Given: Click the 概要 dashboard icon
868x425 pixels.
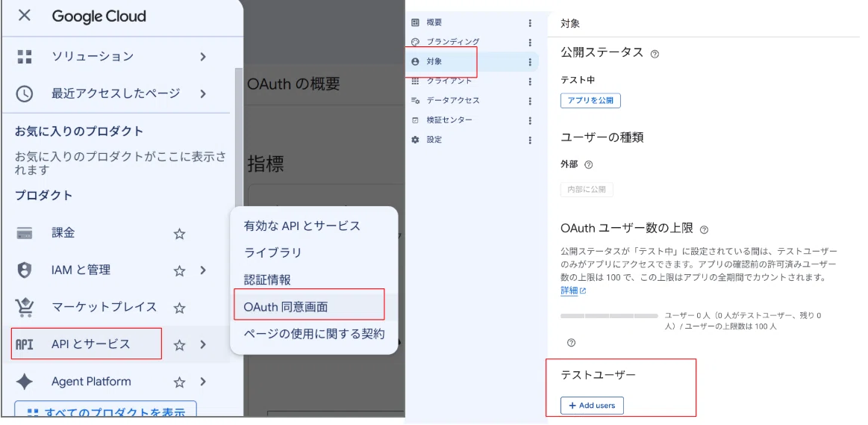Looking at the screenshot, I should point(415,22).
